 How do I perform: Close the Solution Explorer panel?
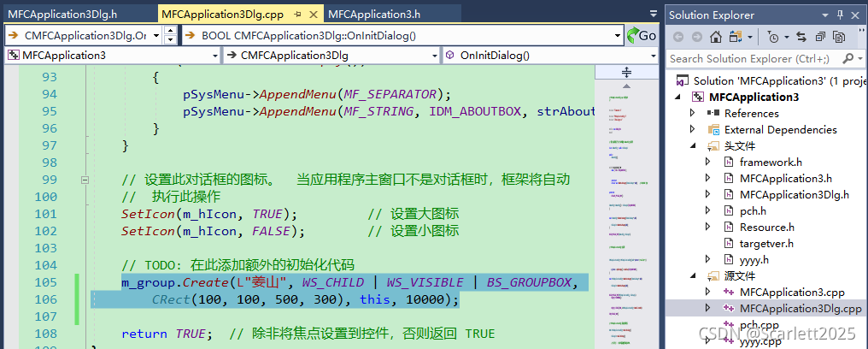click(x=856, y=15)
